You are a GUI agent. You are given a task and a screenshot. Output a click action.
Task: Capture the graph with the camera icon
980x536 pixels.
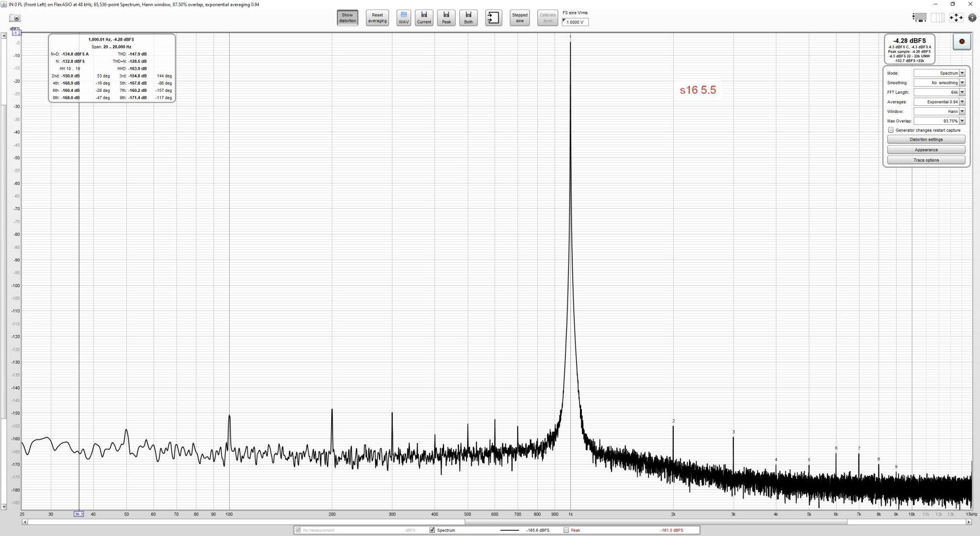coord(15,18)
